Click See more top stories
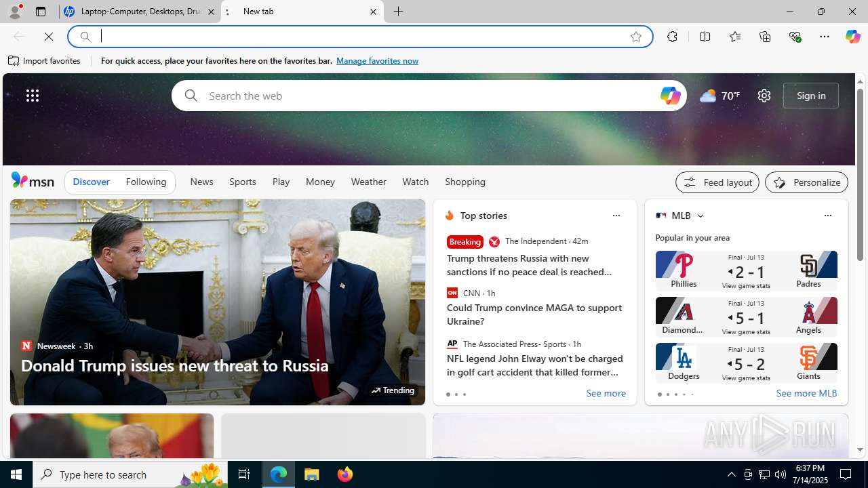The height and width of the screenshot is (488, 868). [606, 394]
